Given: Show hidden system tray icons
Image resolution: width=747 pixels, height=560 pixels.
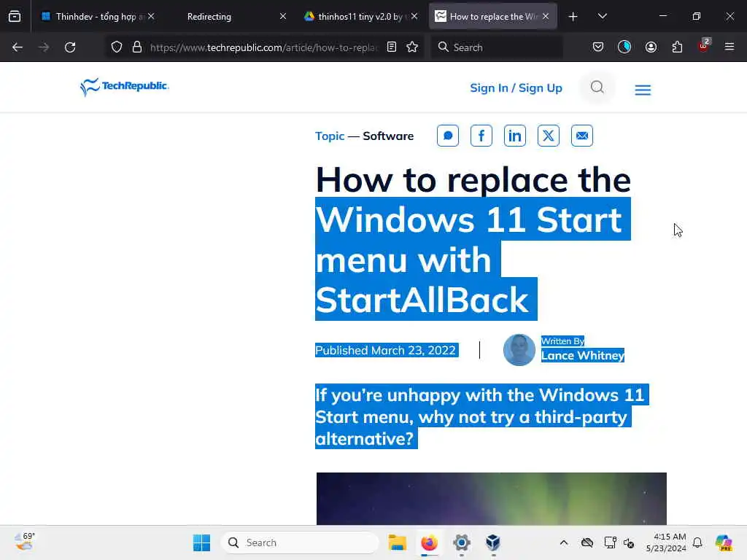Looking at the screenshot, I should pos(564,542).
